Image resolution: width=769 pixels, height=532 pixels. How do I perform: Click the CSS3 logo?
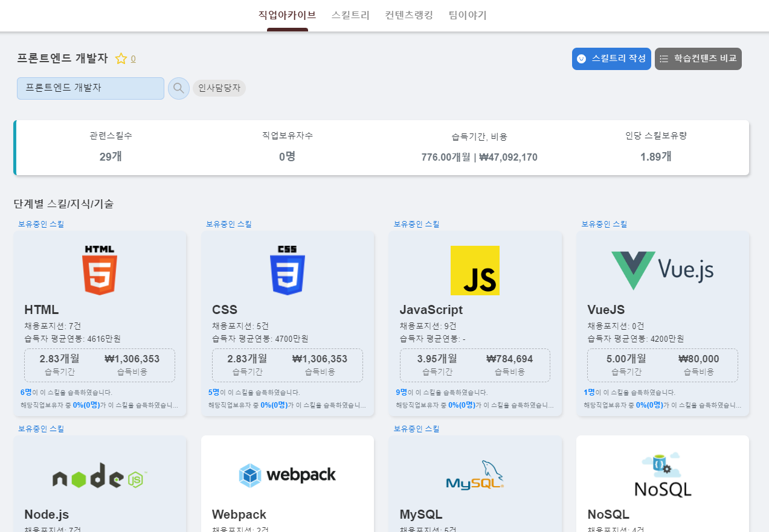(x=288, y=270)
